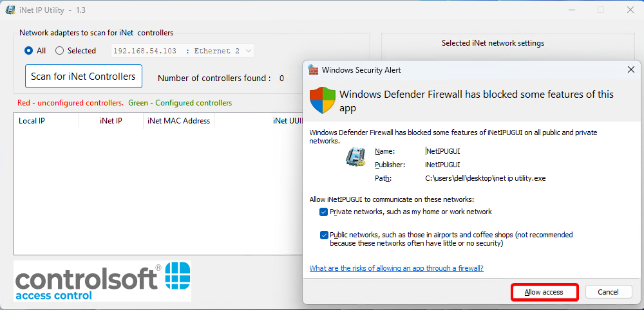The width and height of the screenshot is (644, 310).
Task: Click 'Red - unconfigured controllers.' legend text
Action: [x=70, y=103]
